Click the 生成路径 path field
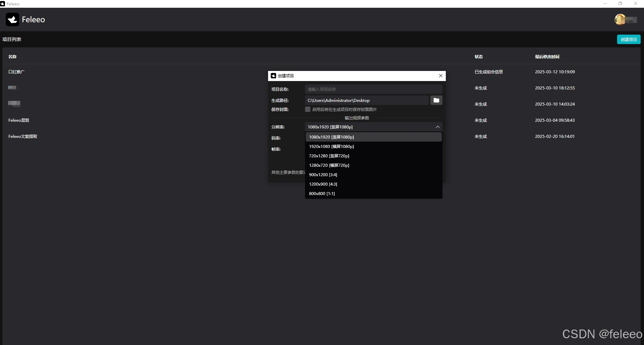Screen dimensions: 644x345 tap(367, 100)
